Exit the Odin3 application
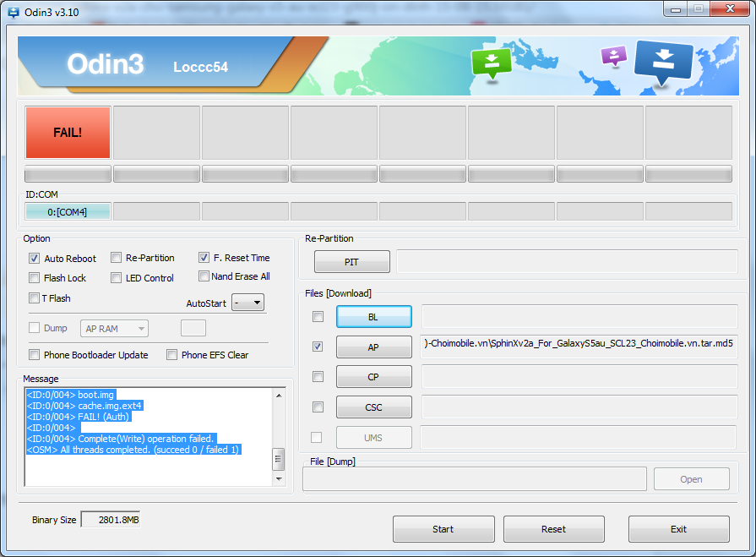 click(679, 529)
